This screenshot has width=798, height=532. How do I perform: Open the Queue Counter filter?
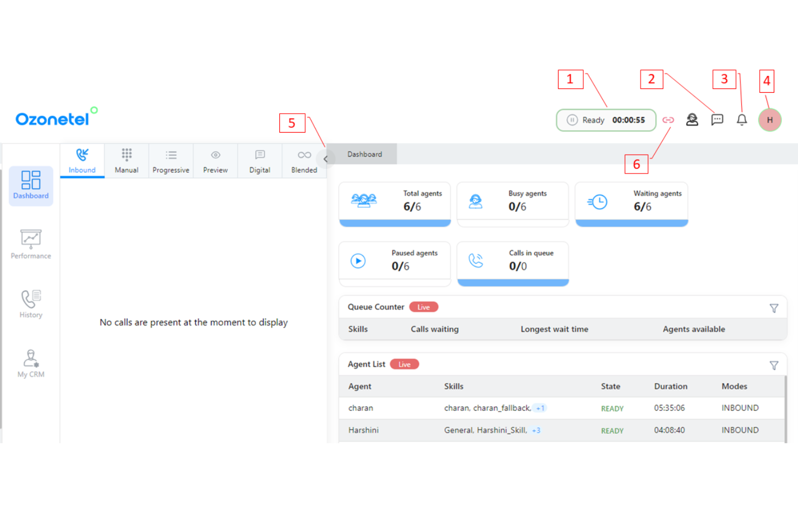click(x=774, y=308)
